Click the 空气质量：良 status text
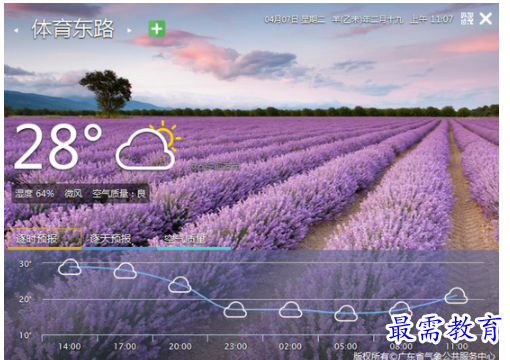The height and width of the screenshot is (360, 510). (119, 193)
